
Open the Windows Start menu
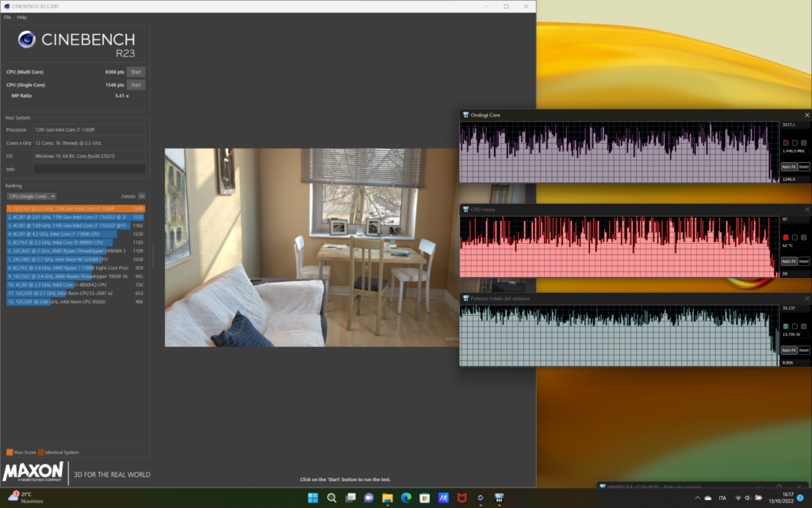[312, 498]
